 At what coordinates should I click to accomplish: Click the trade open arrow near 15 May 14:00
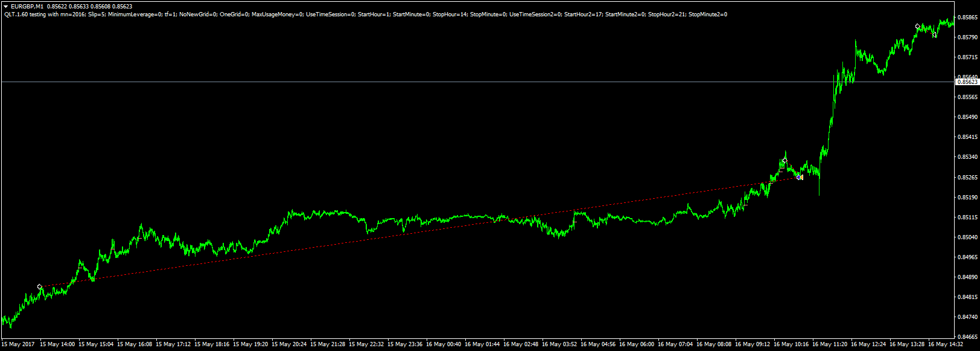click(40, 287)
